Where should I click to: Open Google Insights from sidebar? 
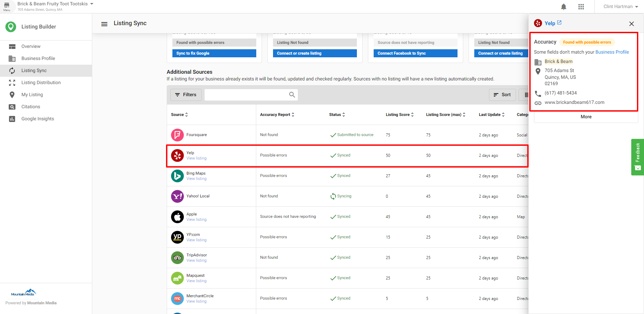pos(38,119)
